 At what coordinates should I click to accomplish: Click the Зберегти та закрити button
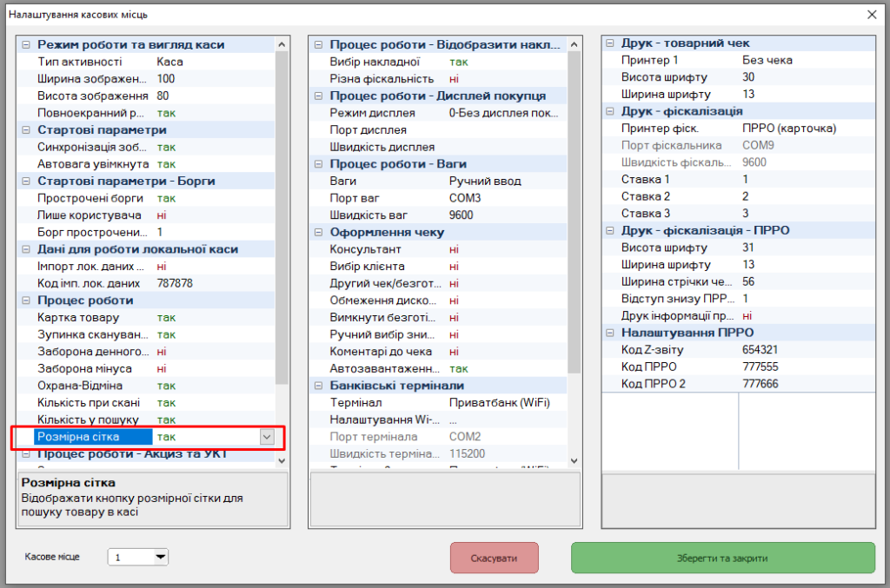pos(722,558)
